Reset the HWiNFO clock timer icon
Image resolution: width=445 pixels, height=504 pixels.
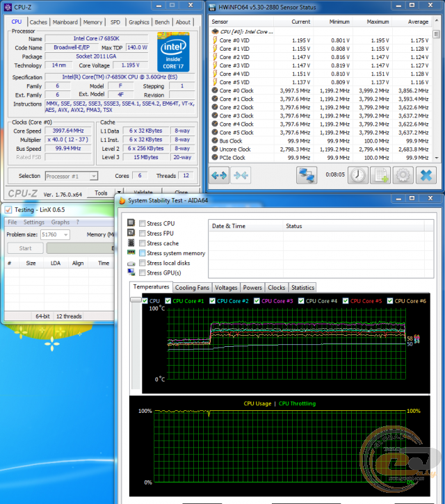(358, 175)
